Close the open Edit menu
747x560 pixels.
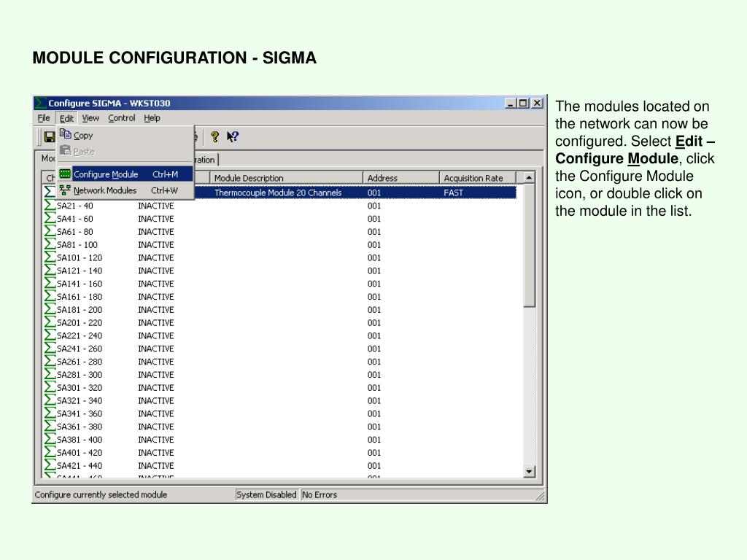coord(66,118)
